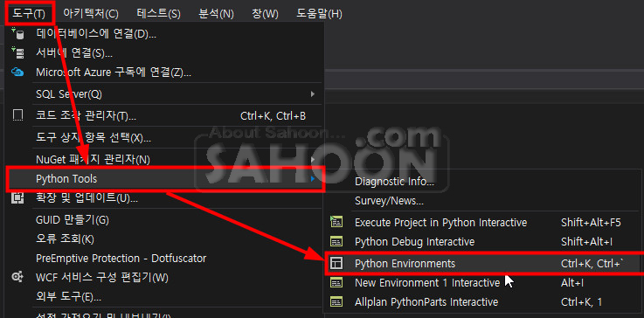Open the 테스트(S) menu
644x318 pixels.
[x=158, y=14]
